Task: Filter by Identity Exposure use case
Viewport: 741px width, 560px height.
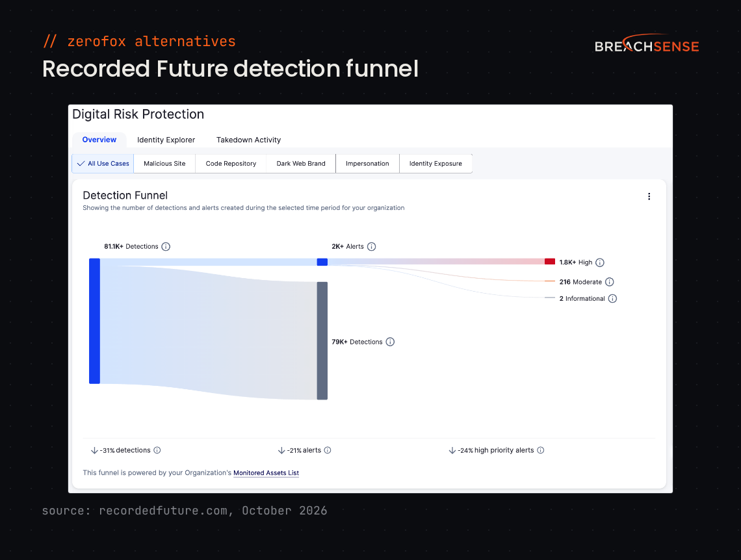Action: 435,163
